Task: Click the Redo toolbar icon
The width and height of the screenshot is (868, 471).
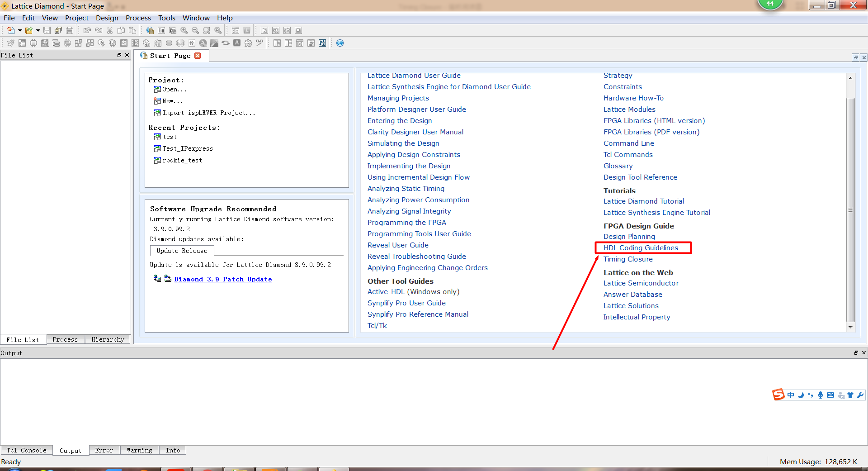Action: (x=99, y=30)
